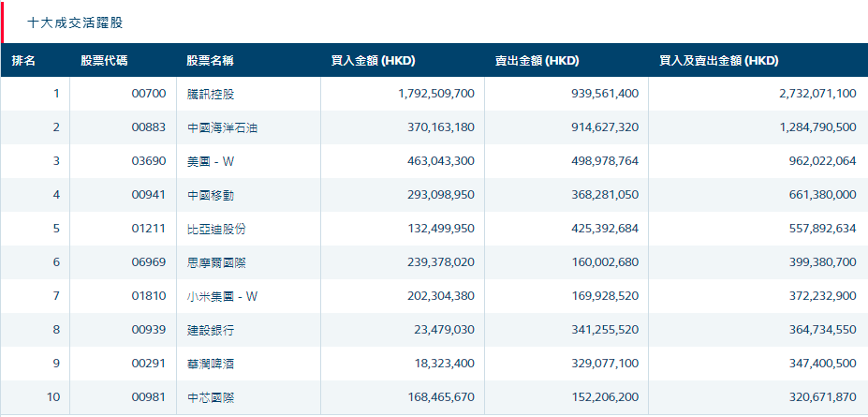The width and height of the screenshot is (868, 417).
Task: Select the 思摩爾國際 stock name
Action: 215,262
